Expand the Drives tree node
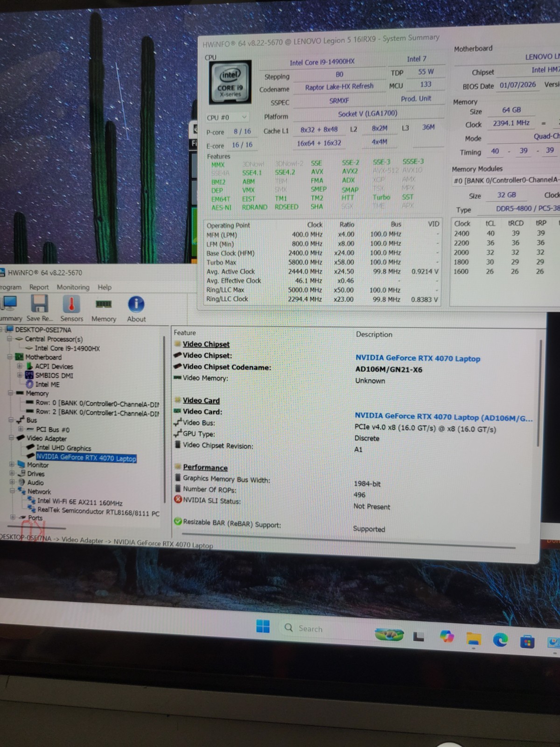Viewport: 560px width, 747px height. coord(12,473)
